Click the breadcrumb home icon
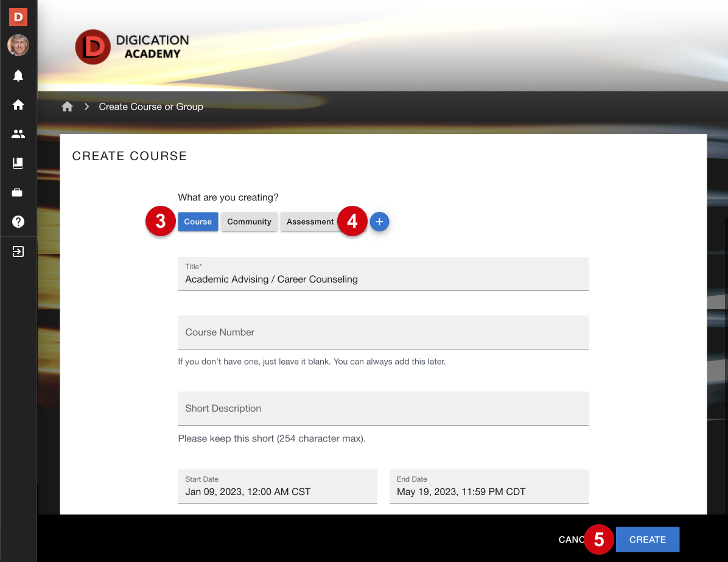Screen dimensions: 728x562 click(68, 107)
